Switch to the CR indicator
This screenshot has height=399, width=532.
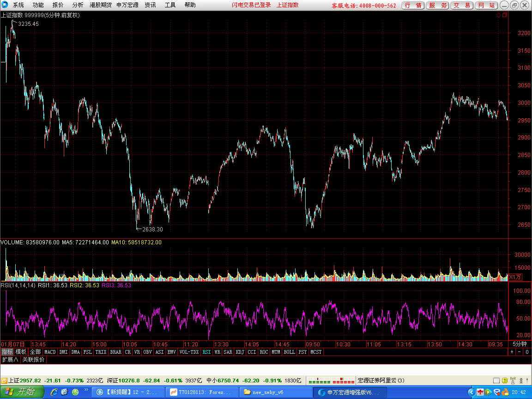(127, 352)
